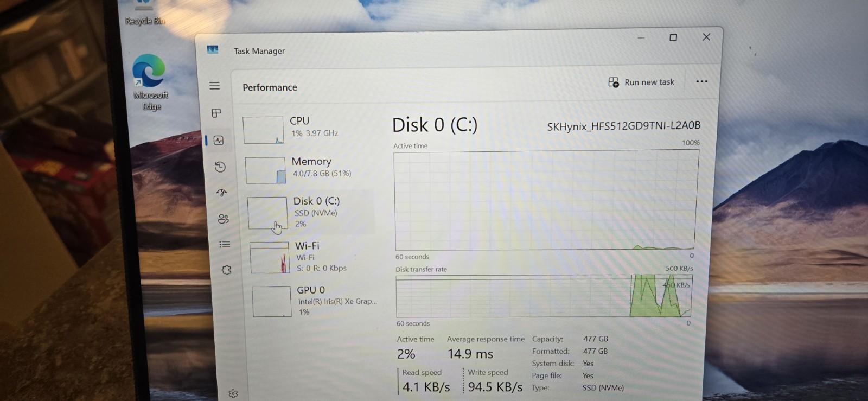Image resolution: width=868 pixels, height=401 pixels.
Task: Select the Wi-Fi performance item
Action: tap(312, 257)
